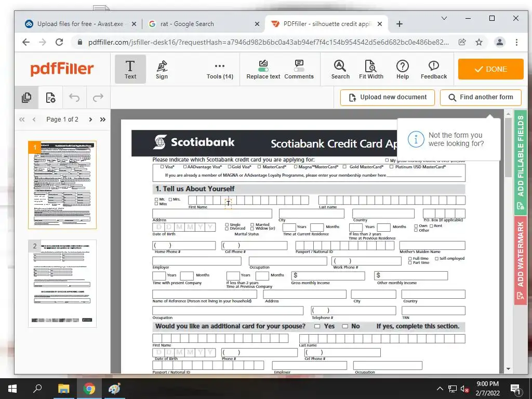This screenshot has height=399, width=532.
Task: Open Paint from taskbar
Action: click(114, 389)
